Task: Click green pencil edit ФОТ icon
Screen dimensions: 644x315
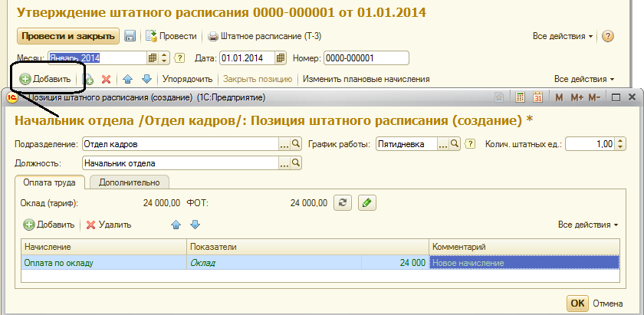Action: [x=367, y=202]
